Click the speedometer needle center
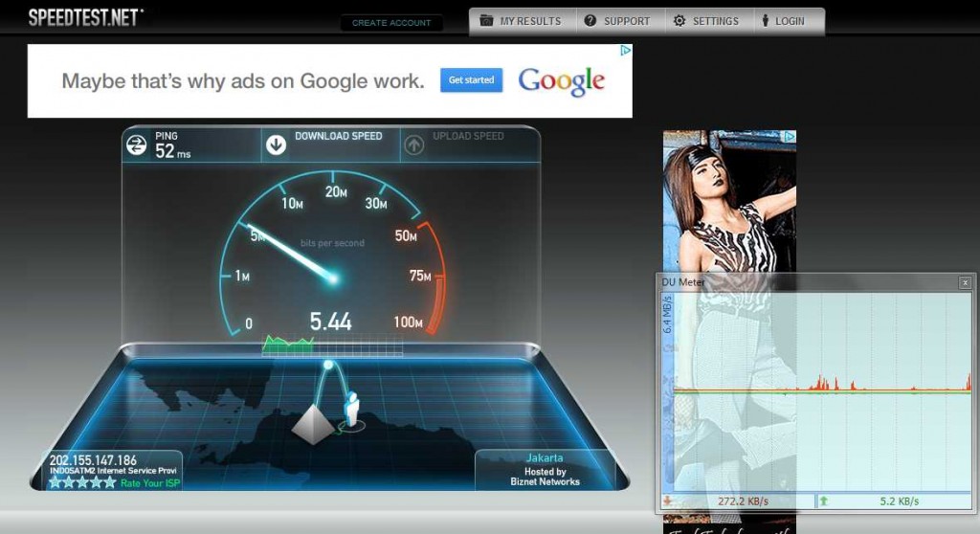The image size is (980, 534). (x=332, y=278)
